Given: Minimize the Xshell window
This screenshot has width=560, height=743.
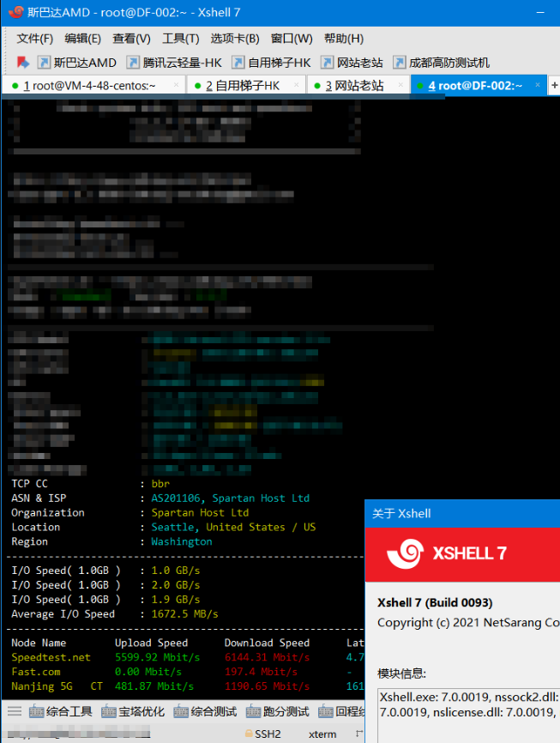Looking at the screenshot, I should click(x=540, y=12).
